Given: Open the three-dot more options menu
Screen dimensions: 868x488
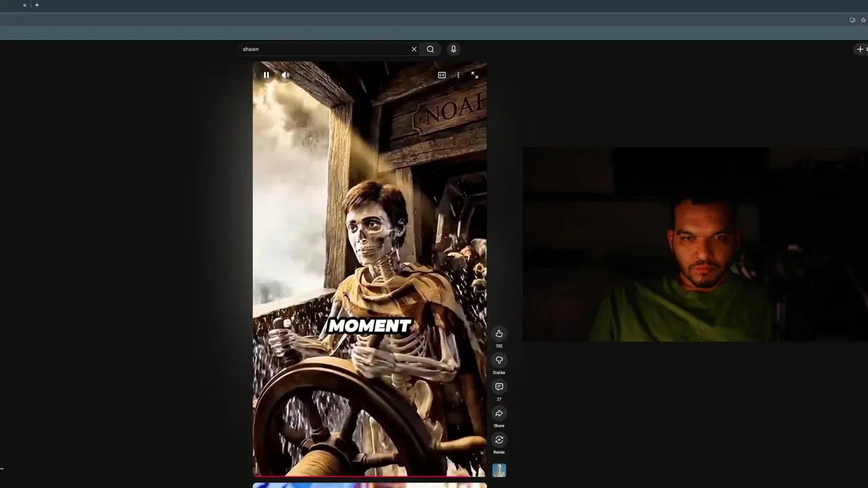Looking at the screenshot, I should coord(458,75).
